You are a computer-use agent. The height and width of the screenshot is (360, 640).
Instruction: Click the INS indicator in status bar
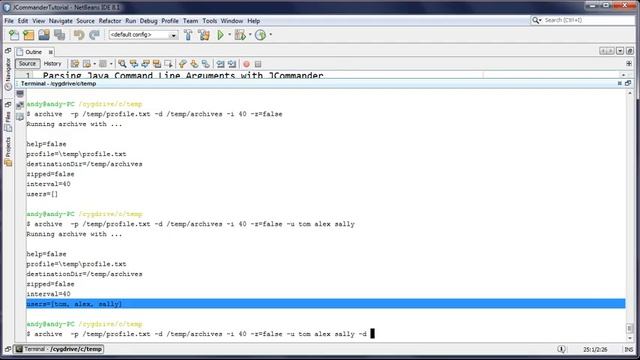(629, 349)
